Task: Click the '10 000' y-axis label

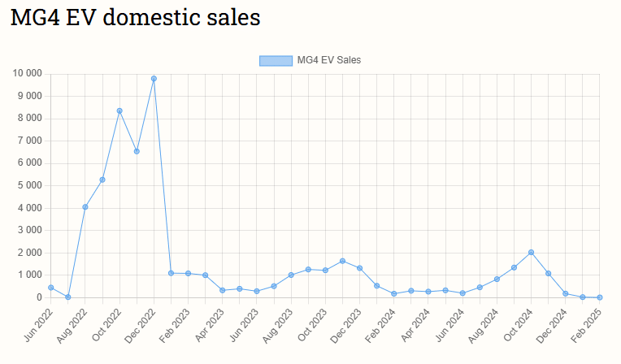Action: [27, 74]
